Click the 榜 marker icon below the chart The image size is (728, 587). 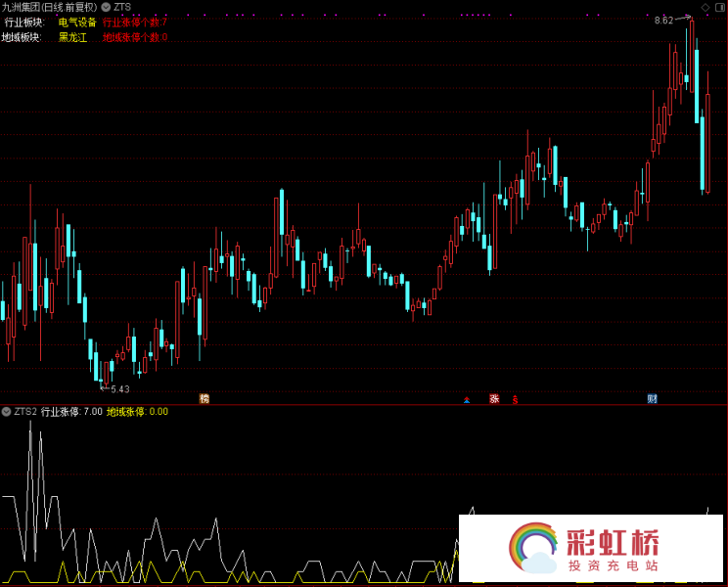[x=205, y=398]
